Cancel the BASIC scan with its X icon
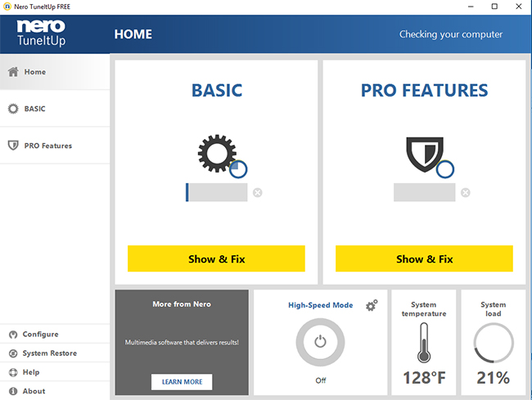This screenshot has height=400, width=532. point(258,192)
